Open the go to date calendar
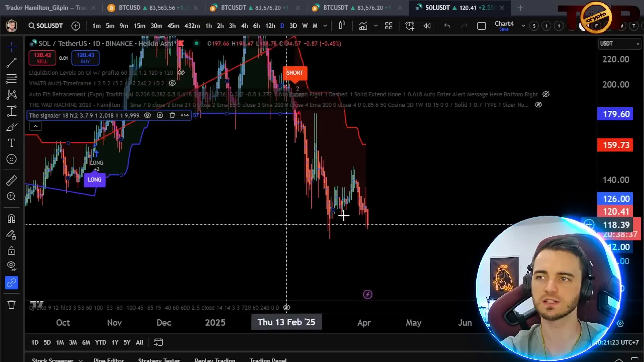Screen dimensions: 644x362 [x=158, y=342]
